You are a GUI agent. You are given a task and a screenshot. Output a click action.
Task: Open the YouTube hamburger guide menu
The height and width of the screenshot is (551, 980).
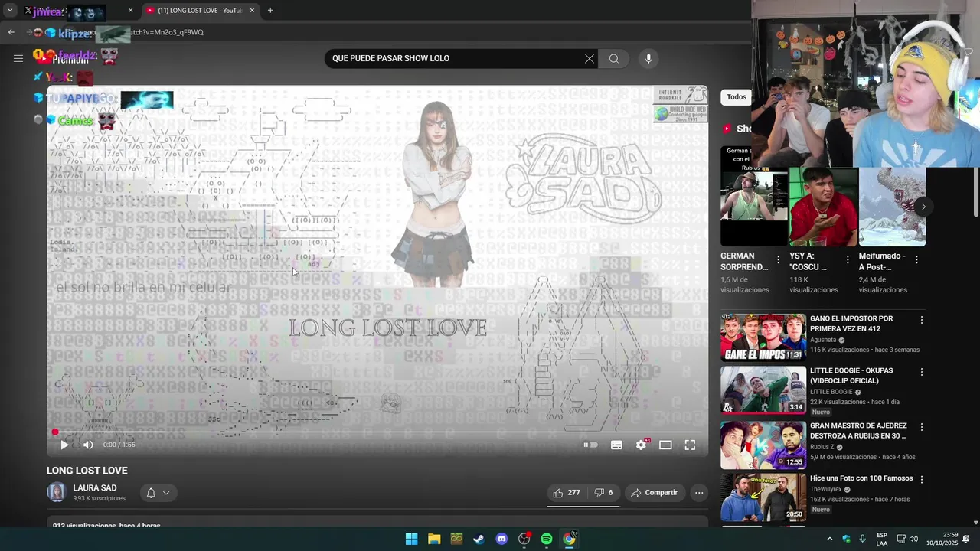(18, 58)
